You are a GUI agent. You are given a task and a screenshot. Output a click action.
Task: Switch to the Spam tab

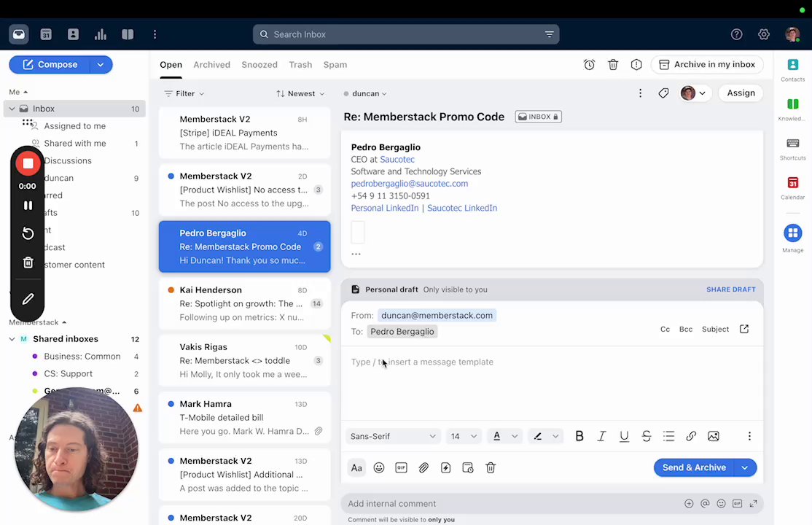coord(335,65)
